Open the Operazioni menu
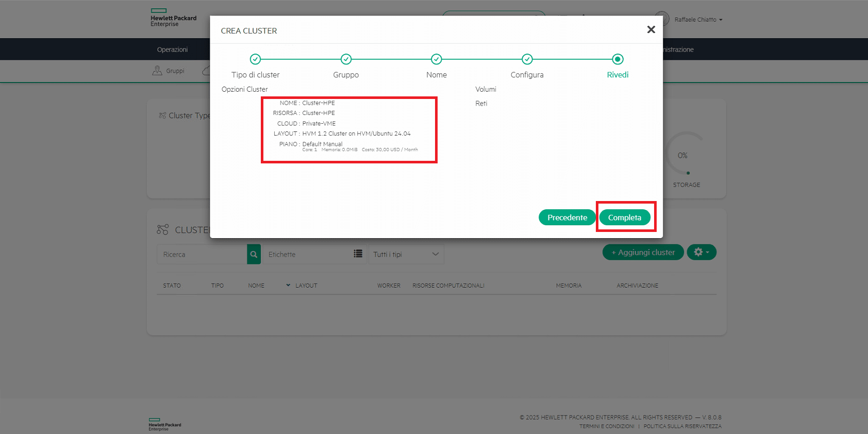This screenshot has width=868, height=434. [x=172, y=49]
